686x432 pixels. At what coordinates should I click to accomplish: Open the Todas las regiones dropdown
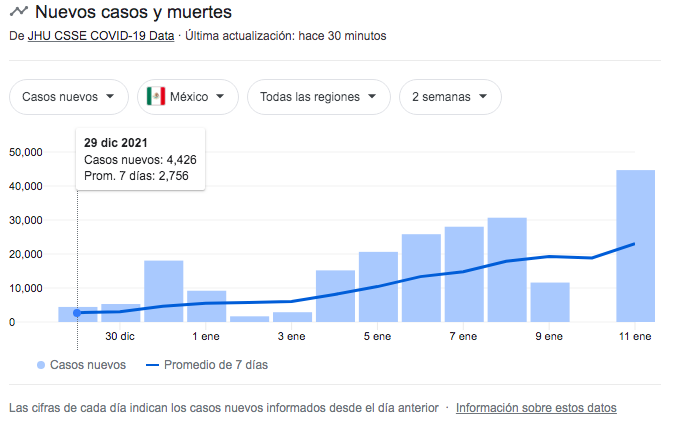click(x=318, y=97)
